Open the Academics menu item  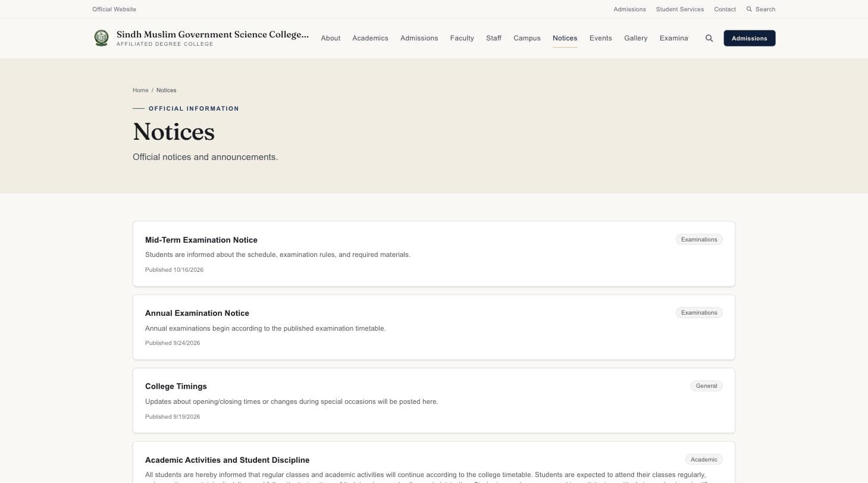point(370,38)
